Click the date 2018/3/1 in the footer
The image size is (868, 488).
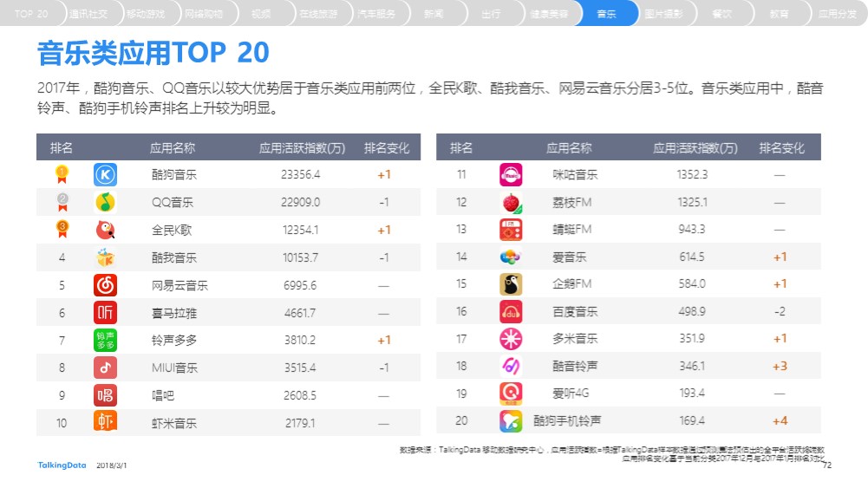[112, 465]
